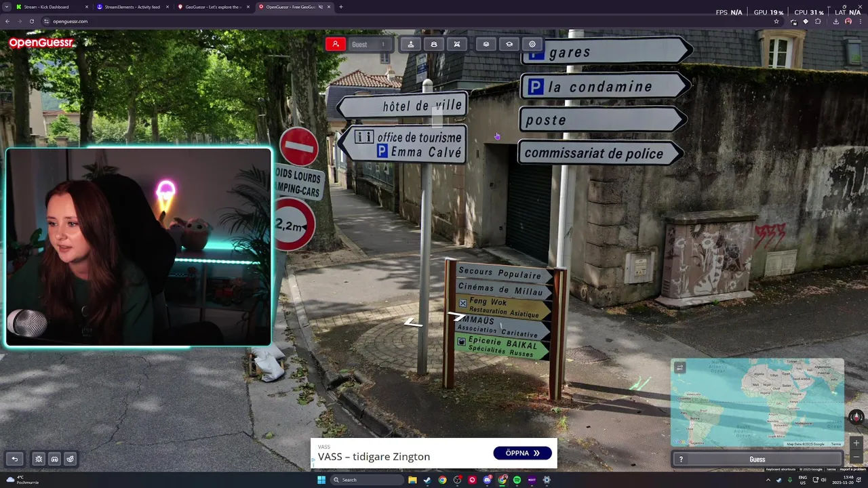Image resolution: width=868 pixels, height=488 pixels.
Task: Zoom in Street View with plus
Action: click(x=856, y=443)
